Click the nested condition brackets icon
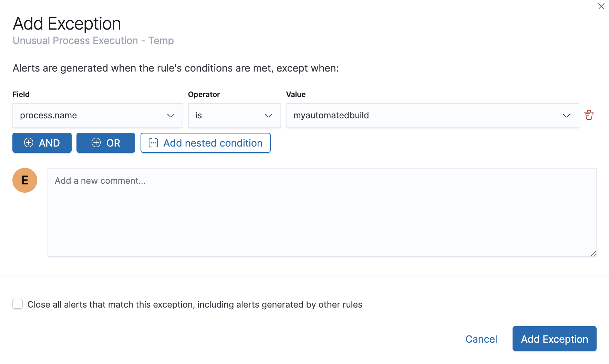This screenshot has height=364, width=609. click(154, 143)
